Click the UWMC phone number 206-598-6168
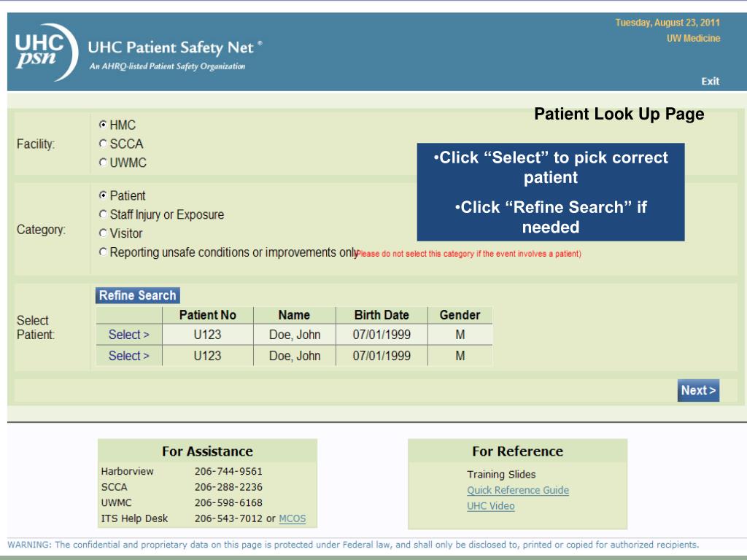 tap(228, 503)
